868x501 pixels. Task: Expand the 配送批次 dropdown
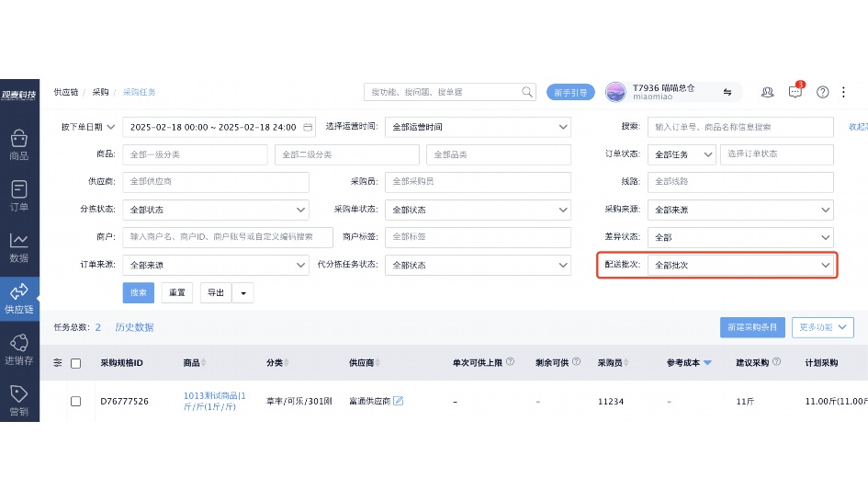point(740,265)
